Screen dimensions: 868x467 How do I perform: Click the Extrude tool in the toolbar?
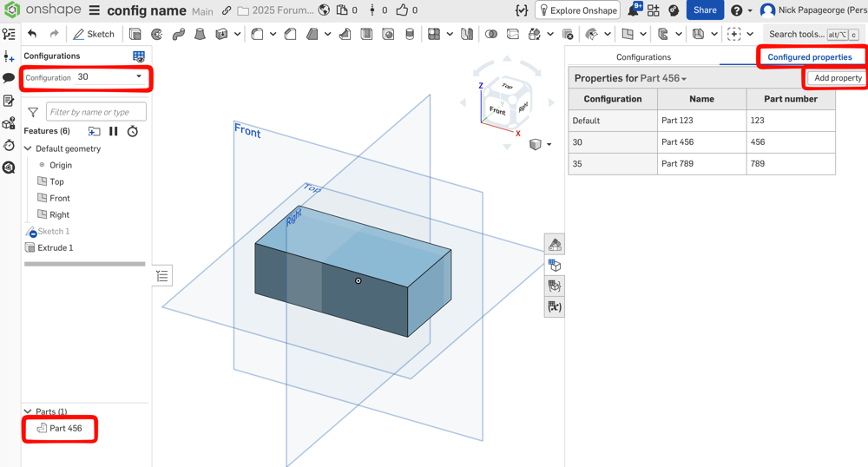tap(135, 35)
